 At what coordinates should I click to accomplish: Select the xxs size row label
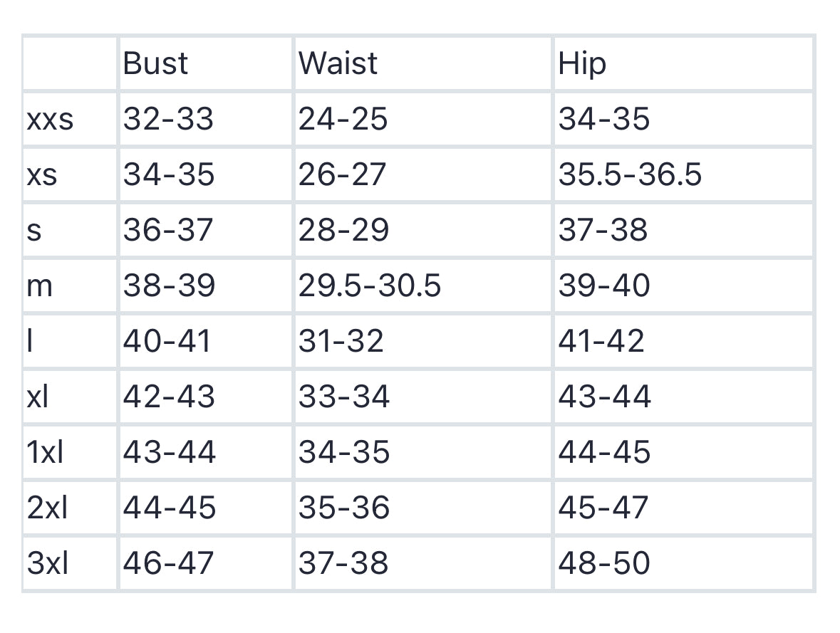pyautogui.click(x=50, y=119)
